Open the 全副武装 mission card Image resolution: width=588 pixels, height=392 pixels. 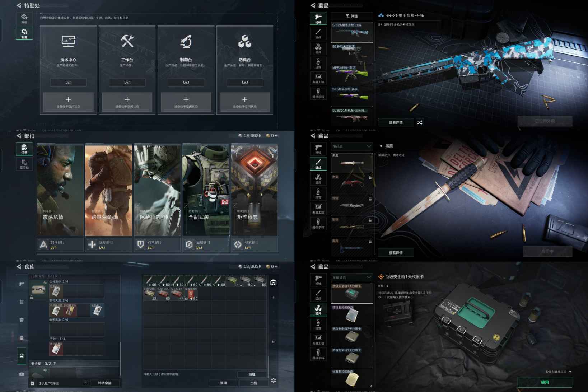206,190
